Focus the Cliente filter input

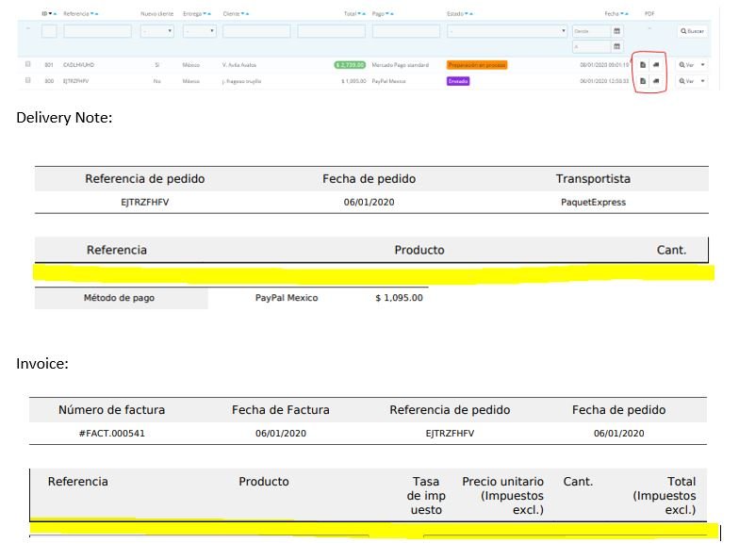pos(256,31)
